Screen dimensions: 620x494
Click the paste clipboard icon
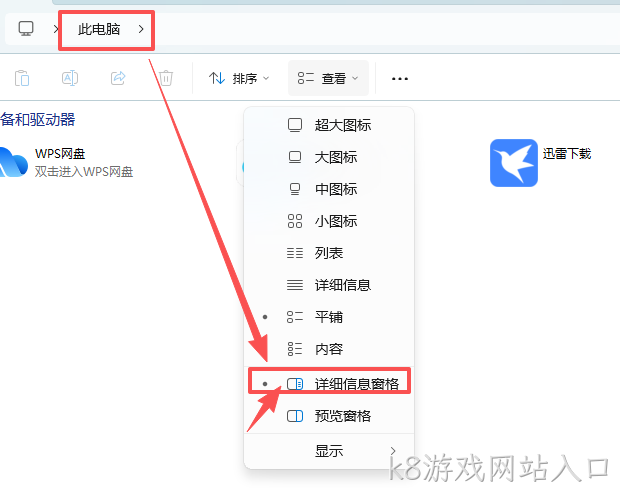coord(22,78)
